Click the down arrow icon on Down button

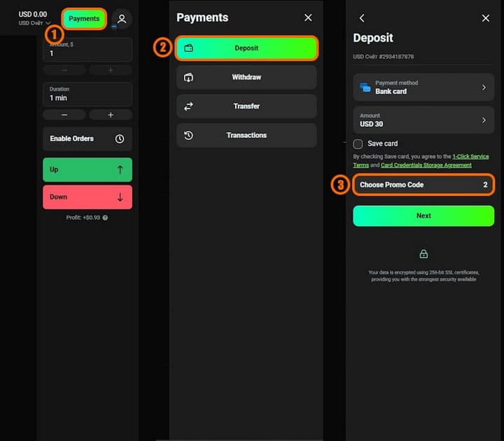pyautogui.click(x=120, y=197)
